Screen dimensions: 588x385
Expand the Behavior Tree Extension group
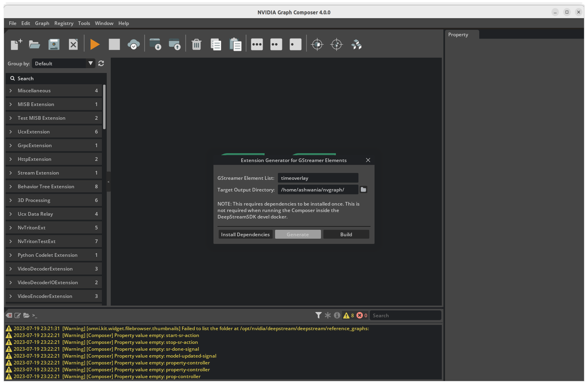54,187
